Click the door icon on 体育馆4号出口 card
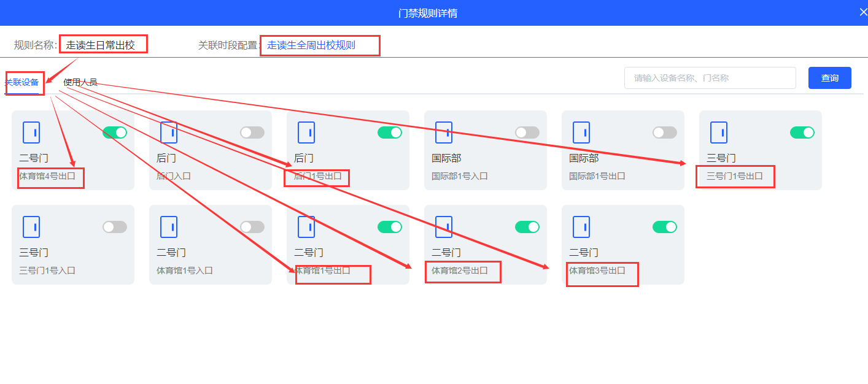The width and height of the screenshot is (868, 384). 31,132
